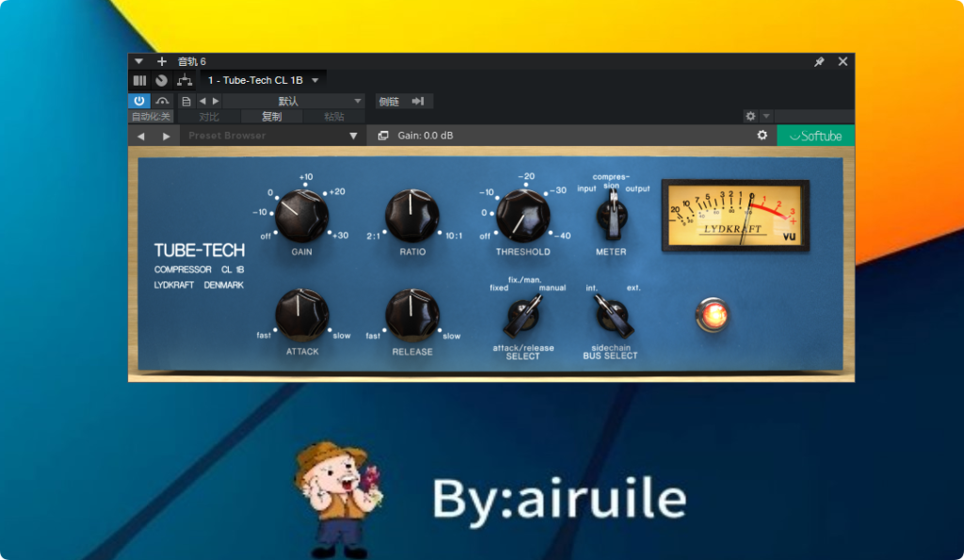Click the 对比 compare button
964x560 pixels.
(209, 116)
